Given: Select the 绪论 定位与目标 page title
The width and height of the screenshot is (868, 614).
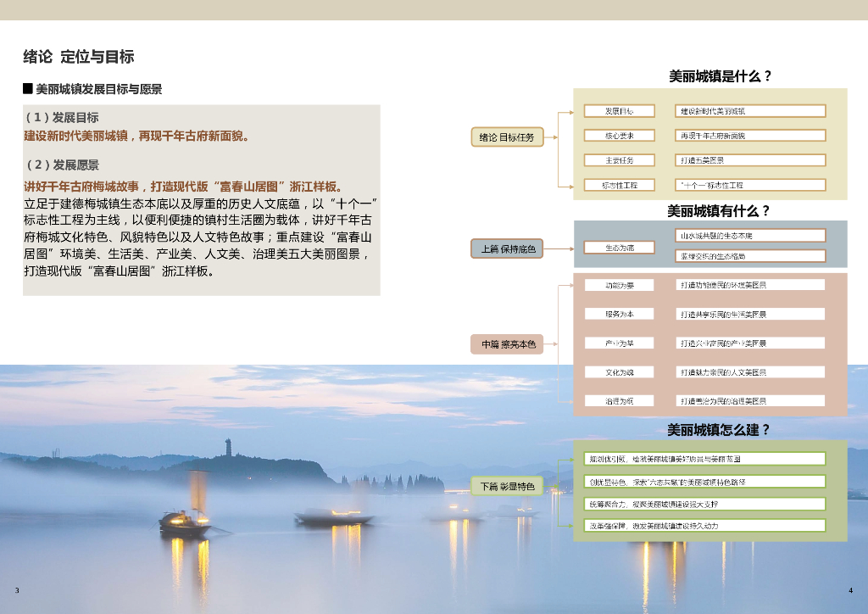Looking at the screenshot, I should (79, 57).
